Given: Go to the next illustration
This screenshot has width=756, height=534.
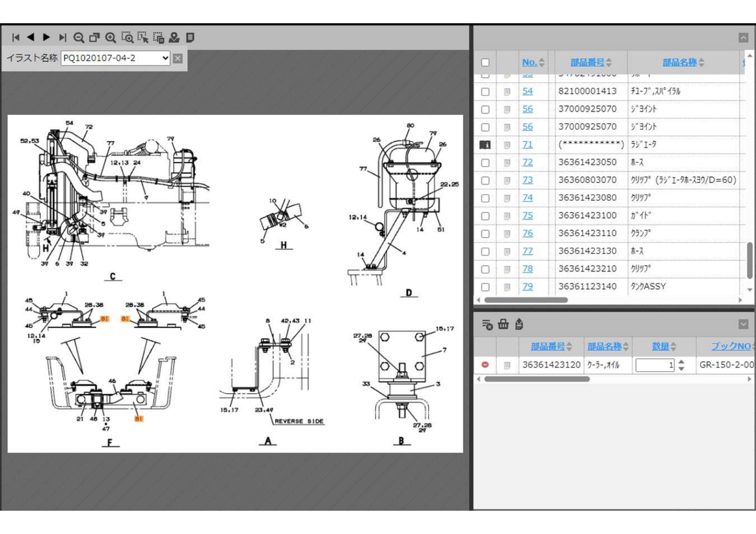Looking at the screenshot, I should (x=47, y=38).
